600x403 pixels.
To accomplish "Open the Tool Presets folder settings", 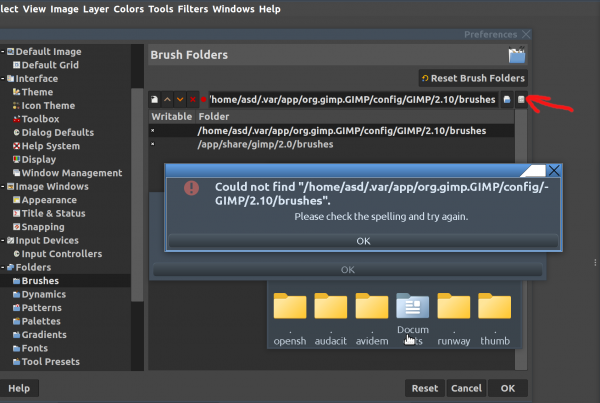I will [51, 362].
